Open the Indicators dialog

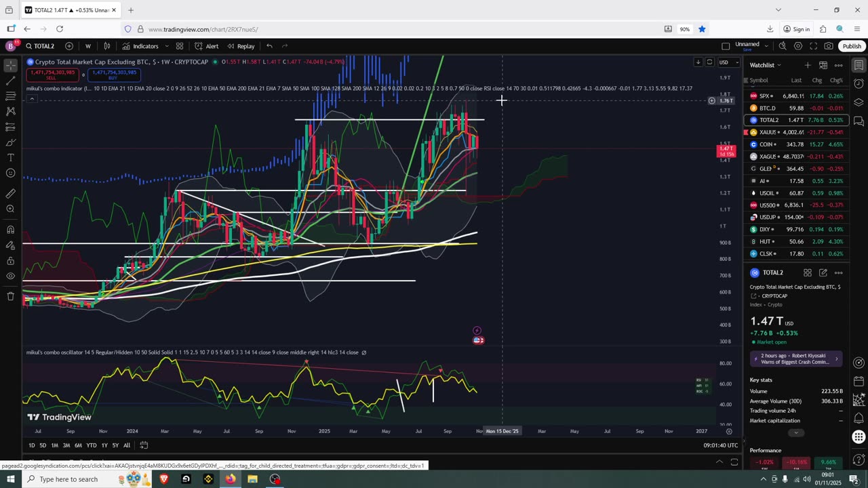point(140,46)
